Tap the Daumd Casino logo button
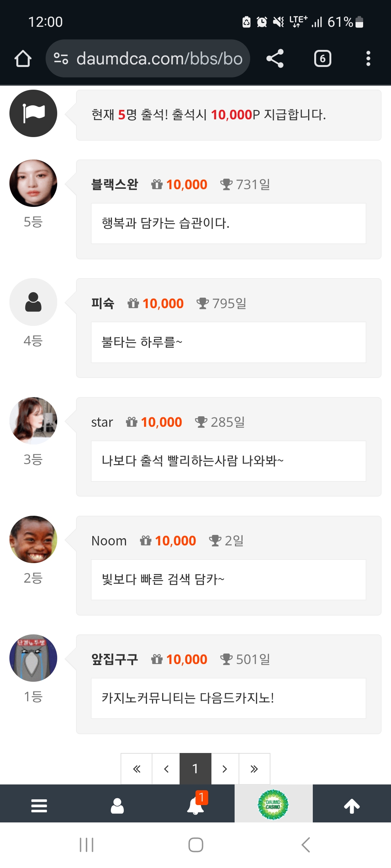Viewport: 391px width, 868px height. 273,805
